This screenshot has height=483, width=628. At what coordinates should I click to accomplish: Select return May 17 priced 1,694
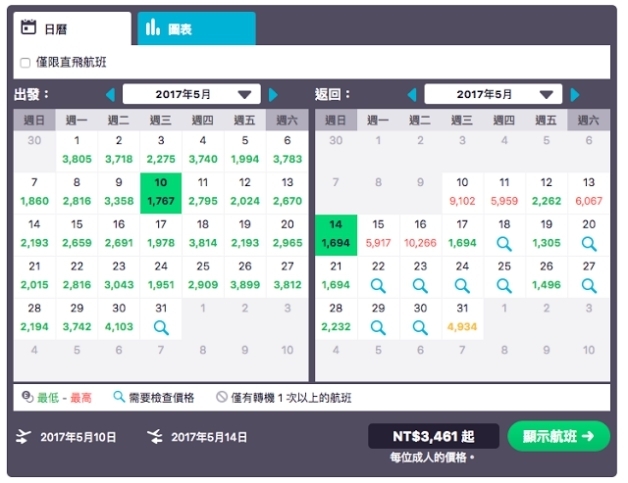(x=462, y=235)
